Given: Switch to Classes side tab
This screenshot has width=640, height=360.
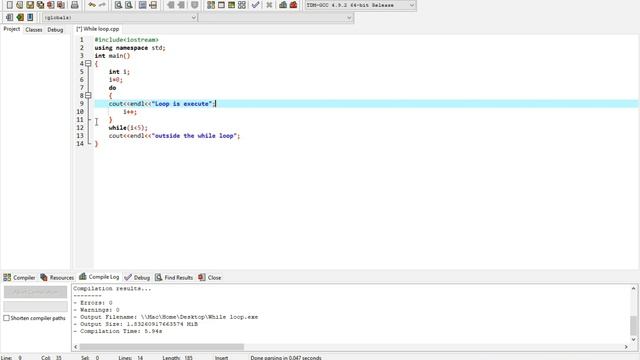Looking at the screenshot, I should pyautogui.click(x=33, y=29).
